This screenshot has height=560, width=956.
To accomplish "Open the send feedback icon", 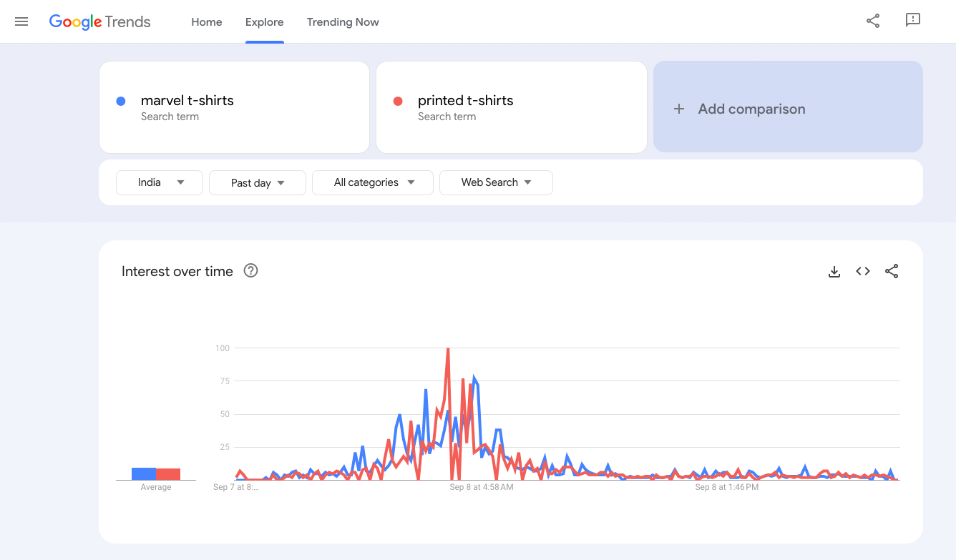I will 912,21.
